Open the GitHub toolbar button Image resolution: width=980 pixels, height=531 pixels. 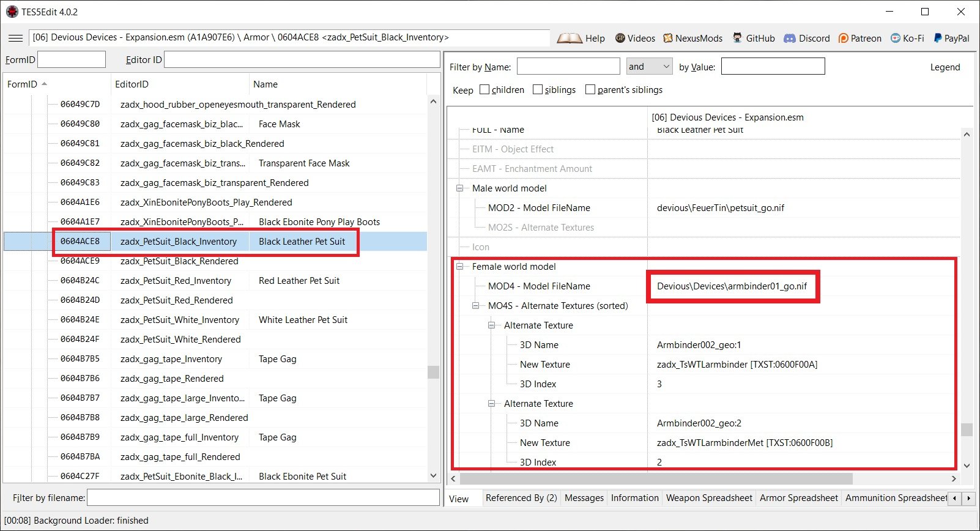click(754, 38)
